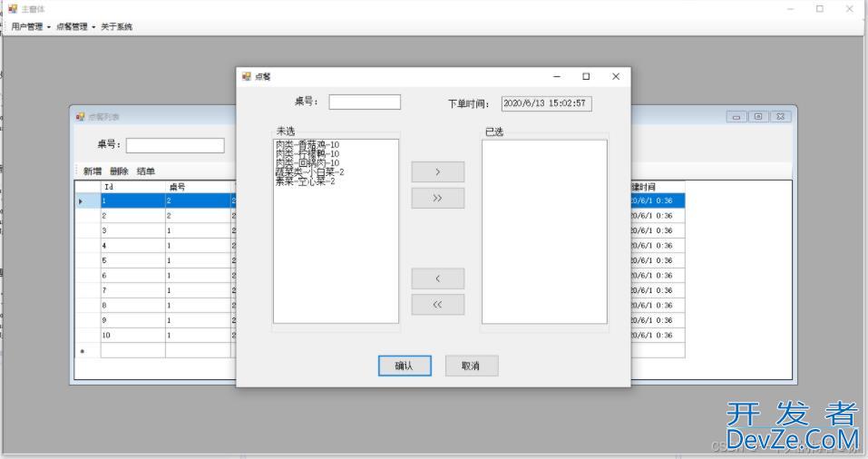Close the 点餐 dialog
The height and width of the screenshot is (459, 868).
click(x=616, y=76)
